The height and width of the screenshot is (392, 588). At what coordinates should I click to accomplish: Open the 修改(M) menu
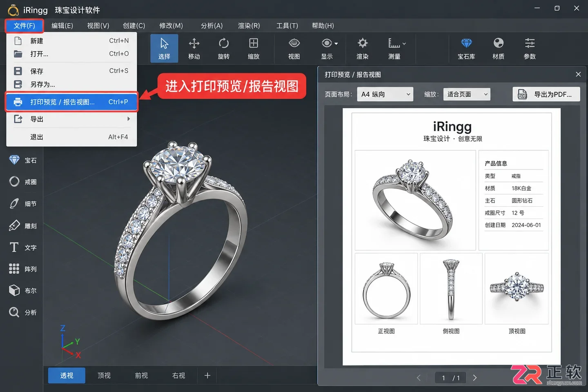pyautogui.click(x=171, y=26)
